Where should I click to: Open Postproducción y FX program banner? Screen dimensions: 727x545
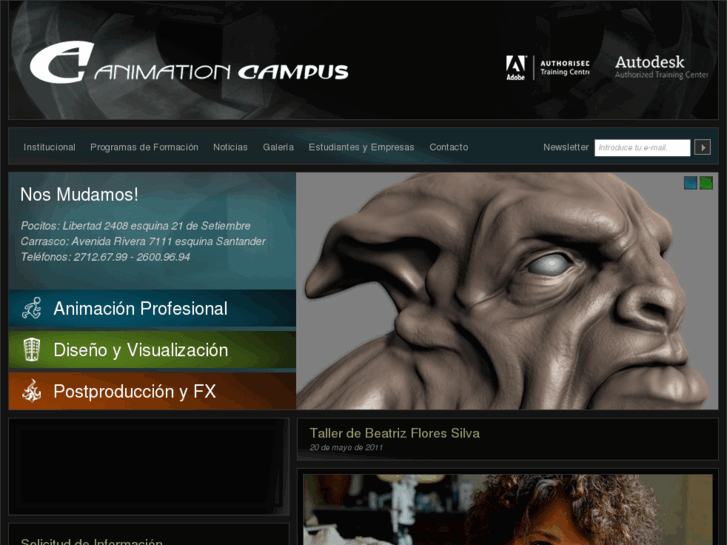click(x=152, y=391)
